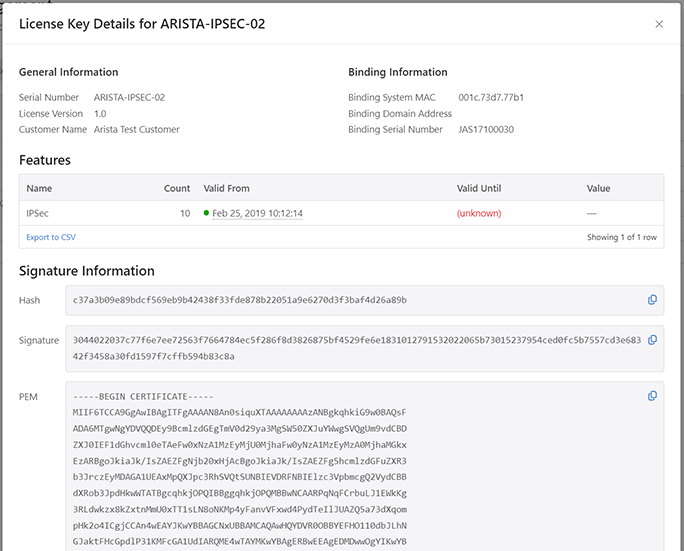Screen dimensions: 684x551
Task: Click the General Information heading
Action: click(x=68, y=72)
